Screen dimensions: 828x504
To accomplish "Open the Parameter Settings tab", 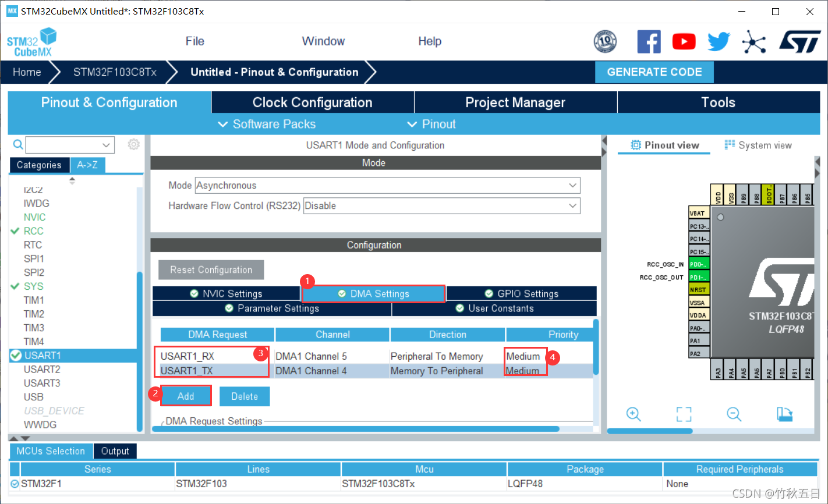I will 272,308.
